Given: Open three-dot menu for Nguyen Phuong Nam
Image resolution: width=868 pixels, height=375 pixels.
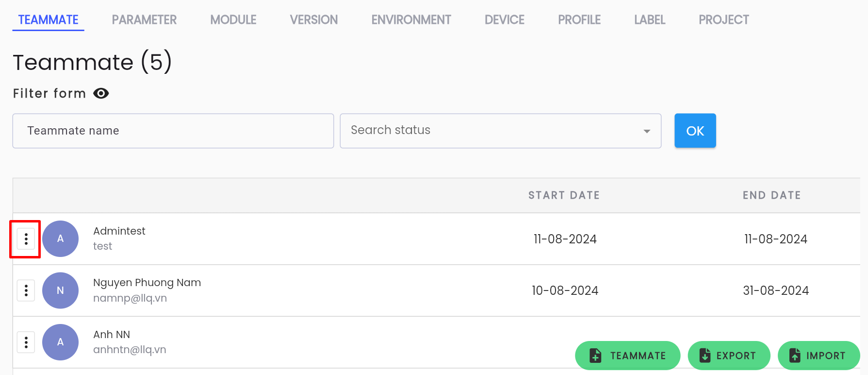Looking at the screenshot, I should 26,290.
